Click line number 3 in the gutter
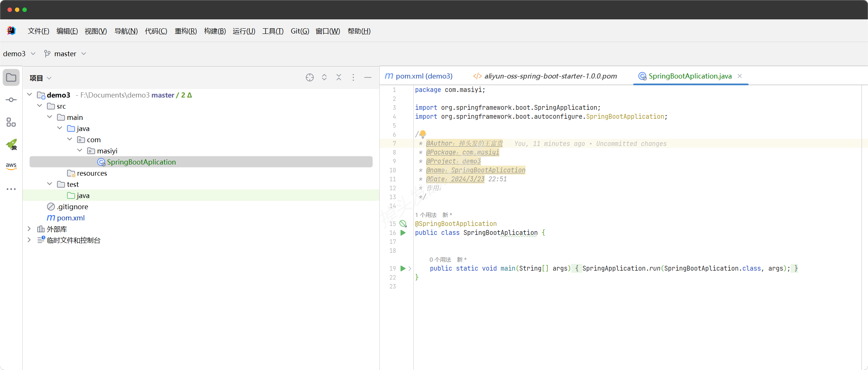Viewport: 868px width, 370px height. click(x=394, y=108)
